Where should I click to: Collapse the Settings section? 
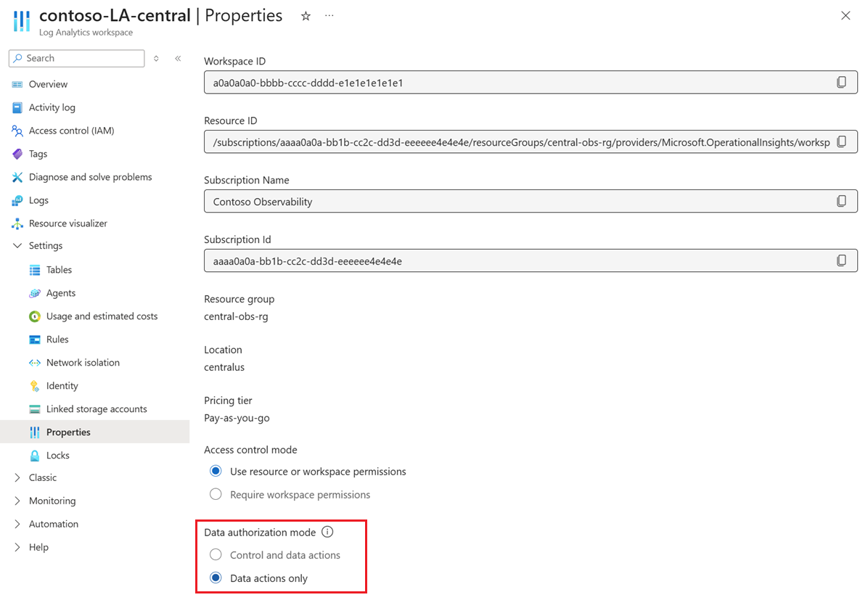pos(17,246)
